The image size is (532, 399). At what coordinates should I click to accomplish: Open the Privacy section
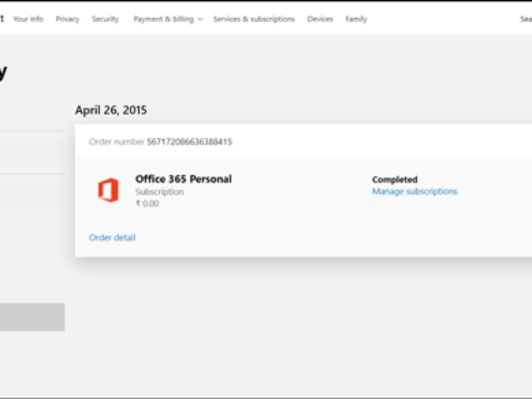point(67,19)
